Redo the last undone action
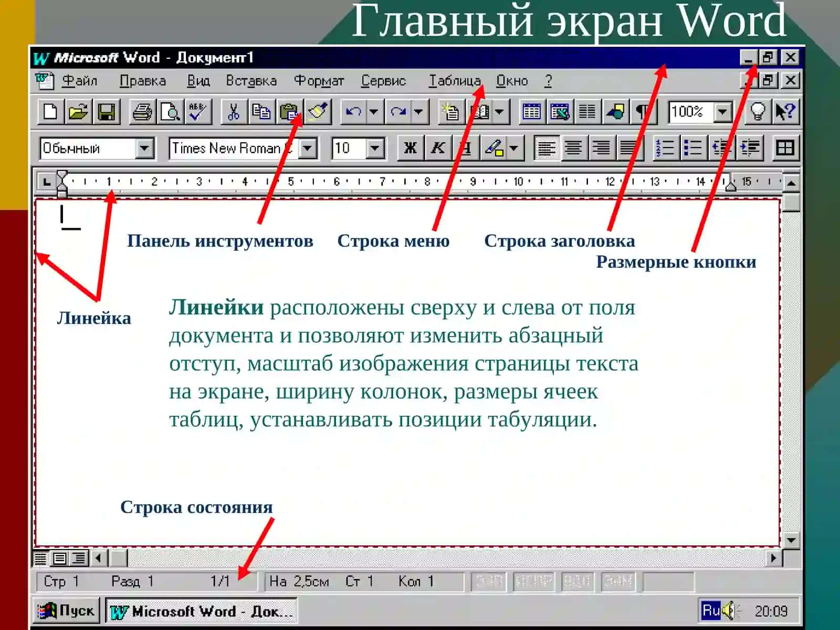This screenshot has height=630, width=840. 398,112
